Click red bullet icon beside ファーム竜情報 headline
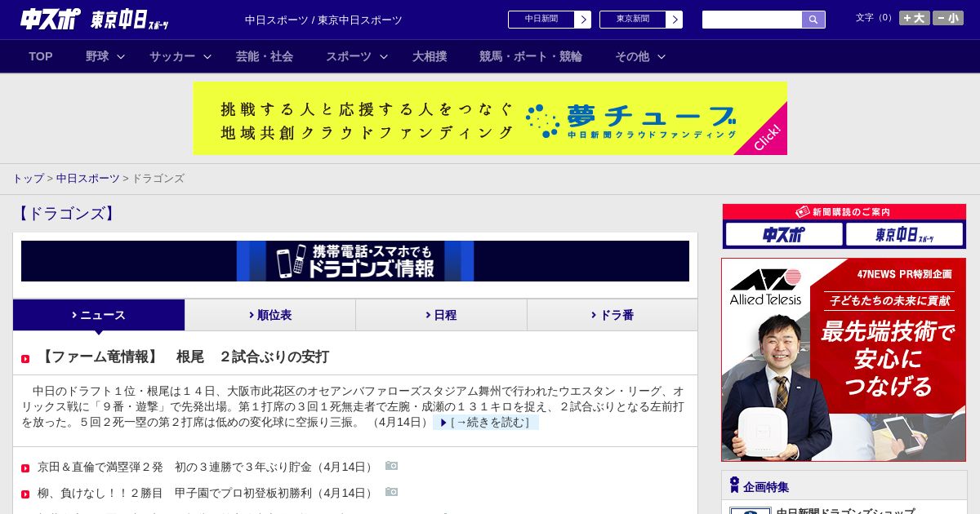This screenshot has height=514, width=980. 25,358
